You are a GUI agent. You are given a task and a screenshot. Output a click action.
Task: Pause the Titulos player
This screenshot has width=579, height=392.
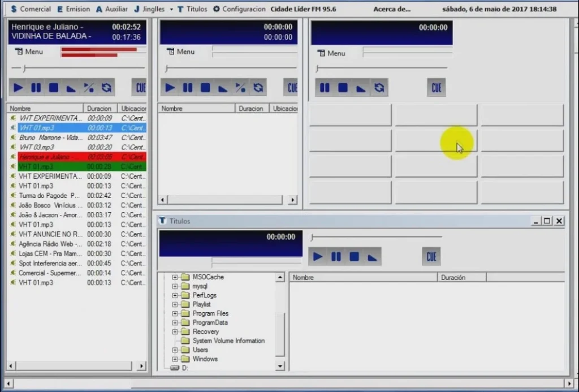point(336,256)
